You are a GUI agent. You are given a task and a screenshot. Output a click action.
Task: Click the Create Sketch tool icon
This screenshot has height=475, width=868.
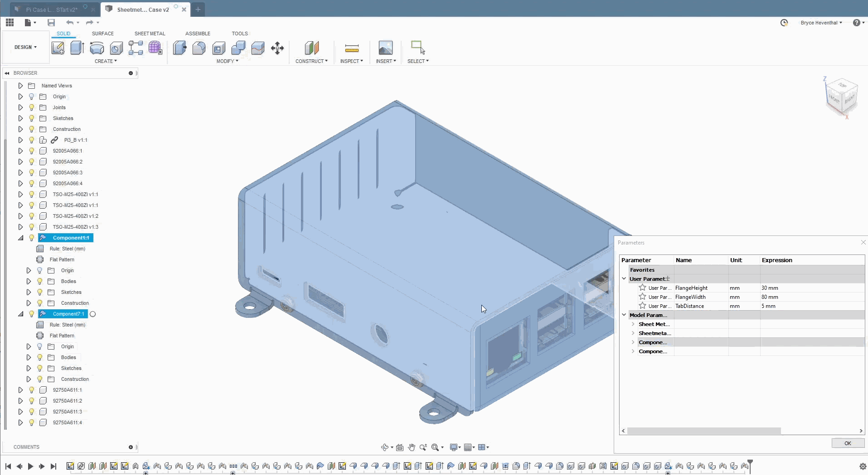point(58,48)
